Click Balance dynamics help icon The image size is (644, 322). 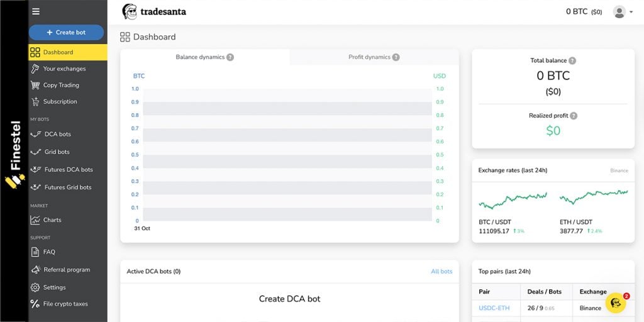click(x=230, y=57)
